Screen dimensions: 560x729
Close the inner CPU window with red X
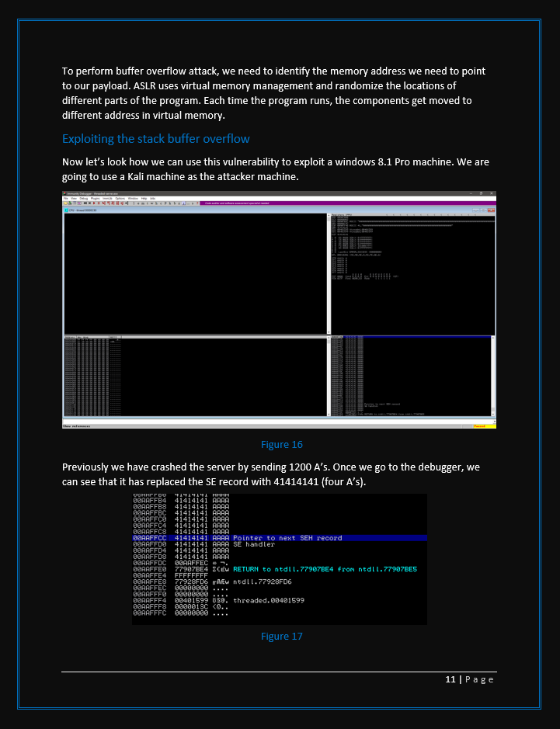(491, 210)
